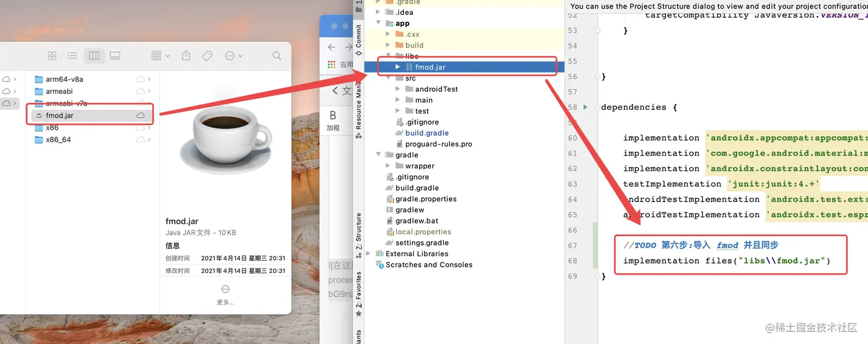Open settings.gradle file
This screenshot has height=344, width=868.
click(x=421, y=243)
